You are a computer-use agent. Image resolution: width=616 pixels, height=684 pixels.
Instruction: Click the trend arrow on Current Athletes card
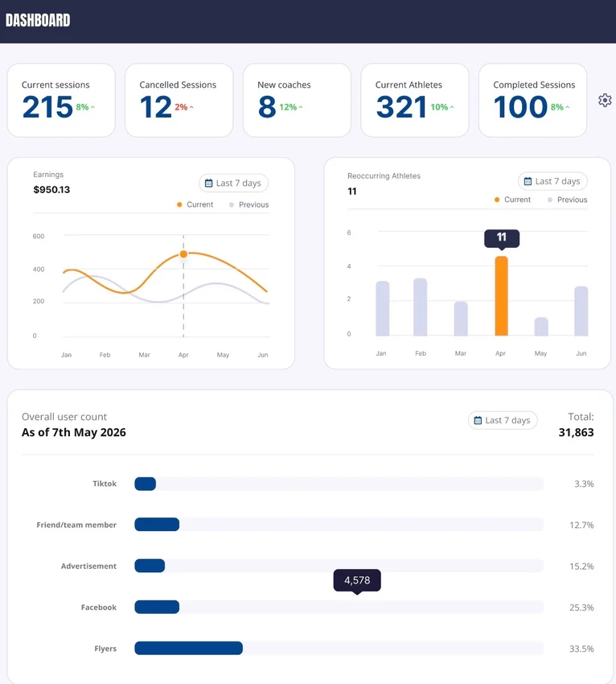[453, 107]
